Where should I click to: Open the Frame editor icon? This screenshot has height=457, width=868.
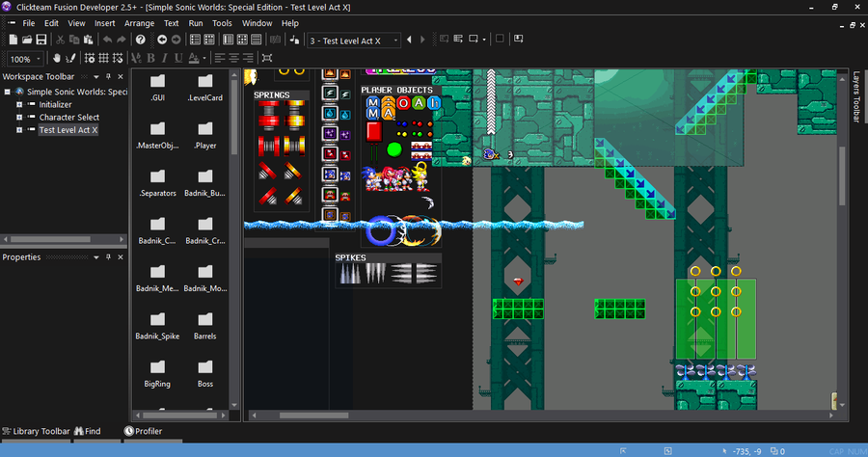pos(209,40)
